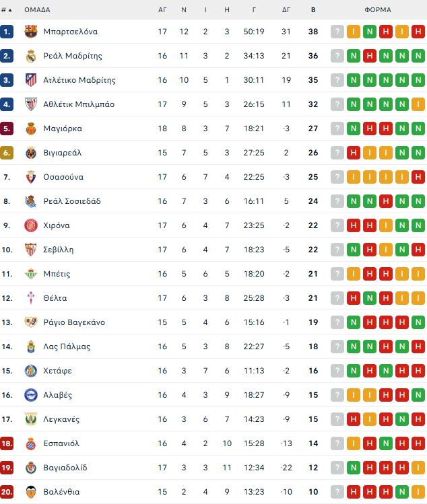
Task: Click the red 20. relegation position badge
Action: pyautogui.click(x=7, y=492)
